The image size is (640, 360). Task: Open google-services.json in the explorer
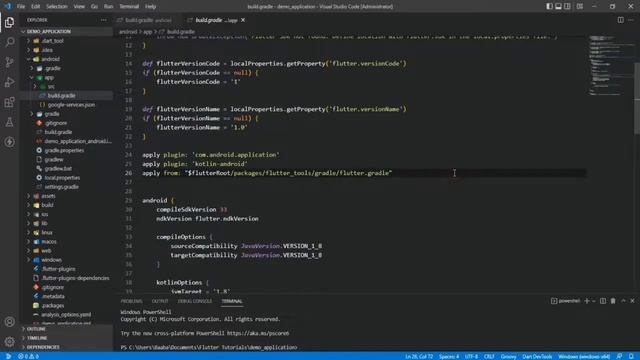[71, 105]
